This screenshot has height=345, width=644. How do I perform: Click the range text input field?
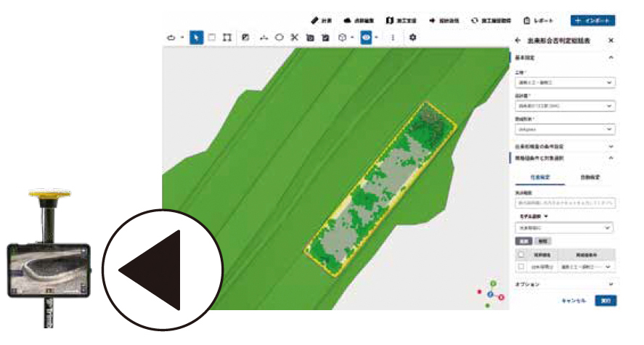(565, 203)
